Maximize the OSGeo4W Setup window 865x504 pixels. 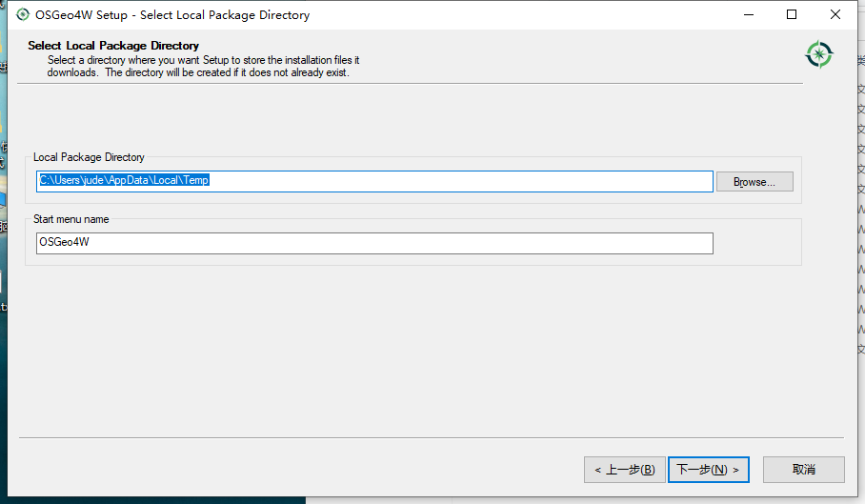792,15
